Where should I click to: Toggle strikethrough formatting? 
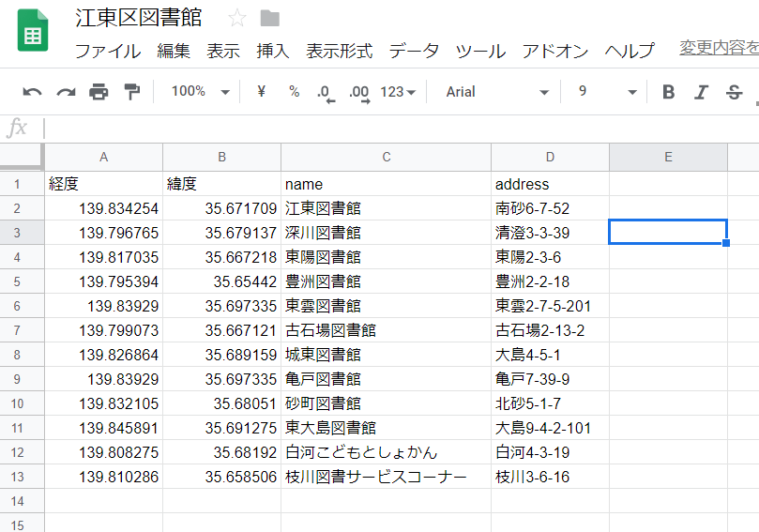(x=734, y=92)
